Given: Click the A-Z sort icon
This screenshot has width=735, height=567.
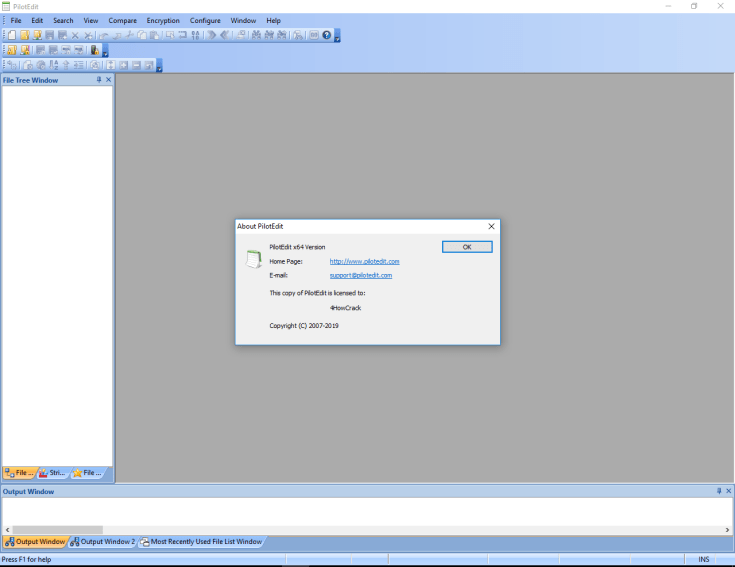Looking at the screenshot, I should point(53,65).
